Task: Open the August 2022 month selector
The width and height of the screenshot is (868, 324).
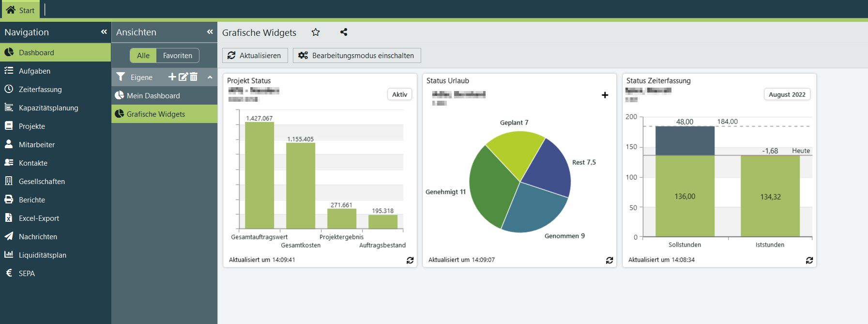Action: tap(787, 94)
